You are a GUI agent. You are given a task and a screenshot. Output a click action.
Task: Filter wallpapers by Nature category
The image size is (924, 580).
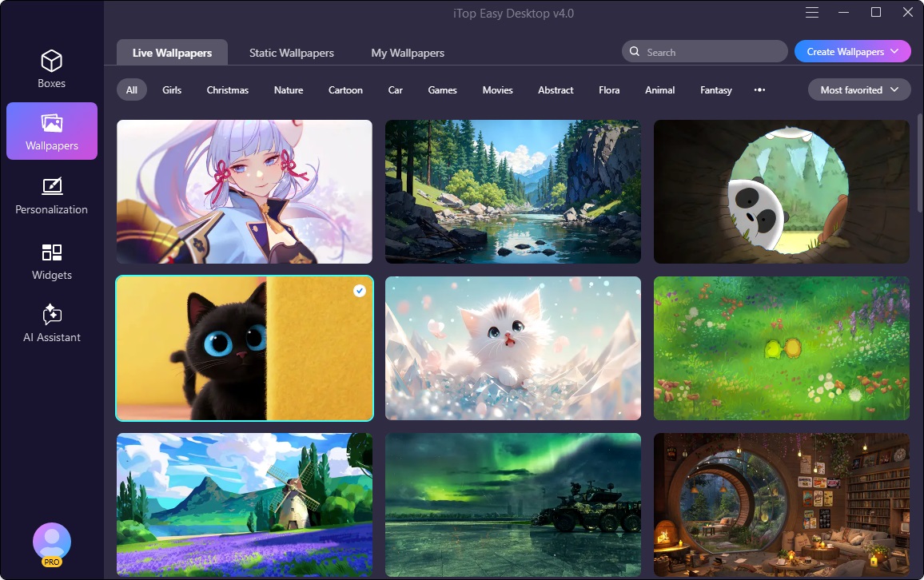(289, 90)
